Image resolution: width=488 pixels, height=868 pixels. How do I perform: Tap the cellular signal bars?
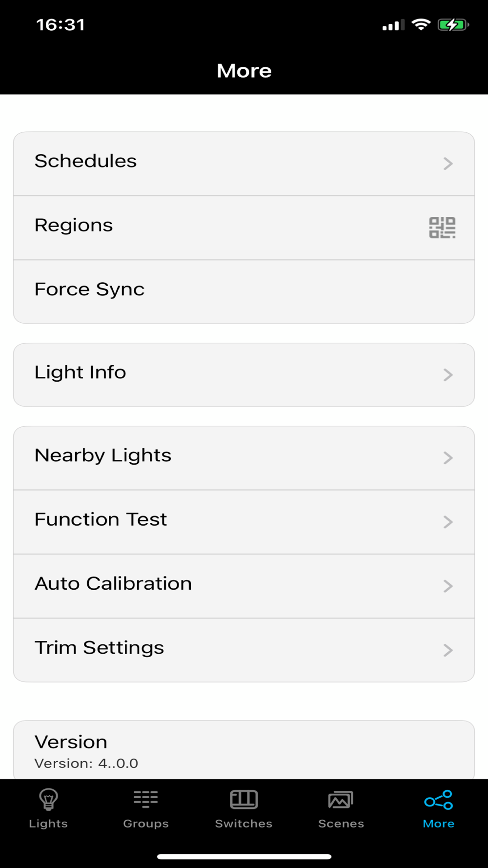click(x=393, y=25)
